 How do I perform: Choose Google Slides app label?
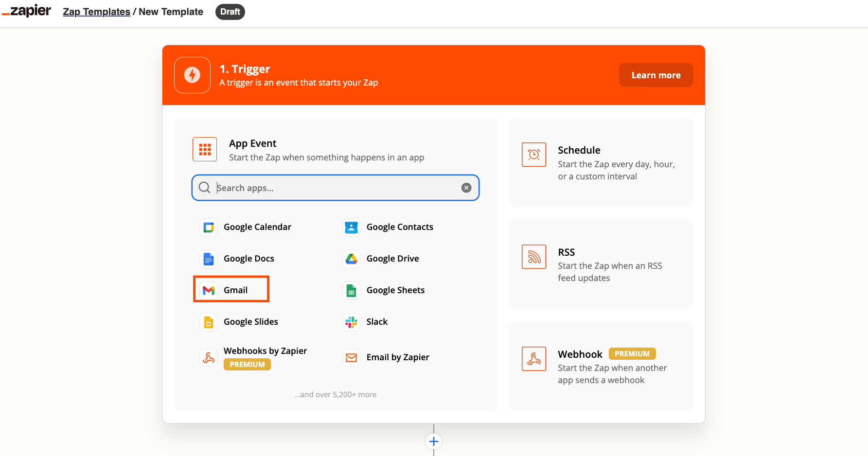[x=251, y=322]
